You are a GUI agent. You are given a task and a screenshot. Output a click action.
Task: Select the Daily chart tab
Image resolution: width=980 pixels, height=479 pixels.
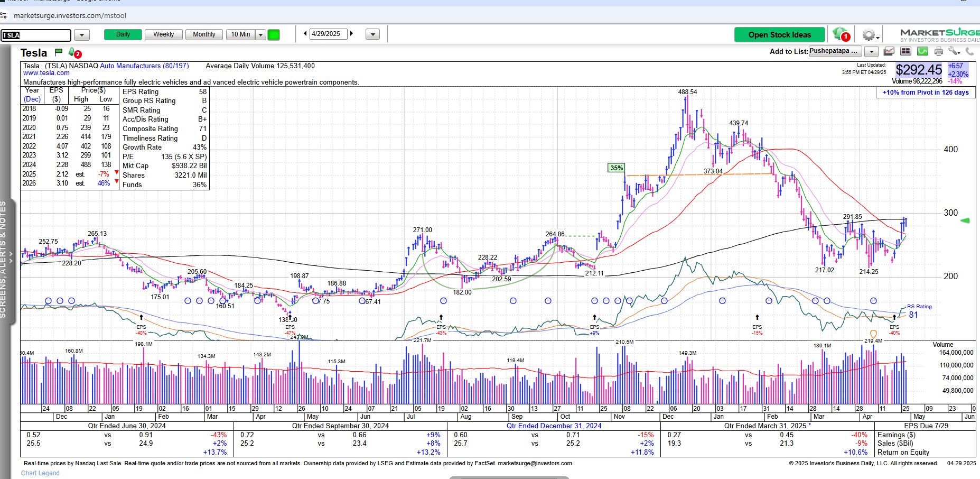pos(123,34)
